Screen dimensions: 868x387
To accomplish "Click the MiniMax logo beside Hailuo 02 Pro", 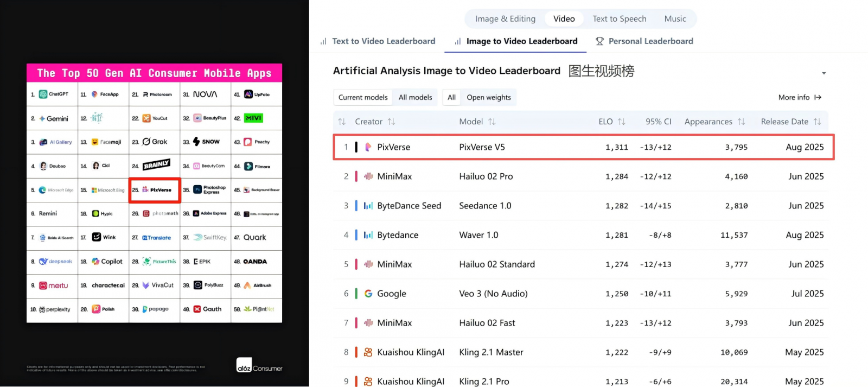I will pyautogui.click(x=368, y=176).
